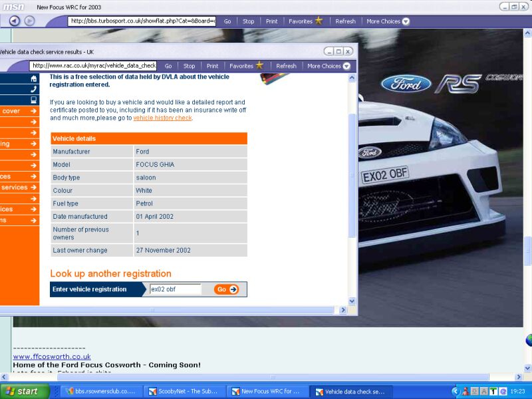Image resolution: width=532 pixels, height=399 pixels.
Task: Click the computer icon in the RAC sidebar
Action: 34,100
